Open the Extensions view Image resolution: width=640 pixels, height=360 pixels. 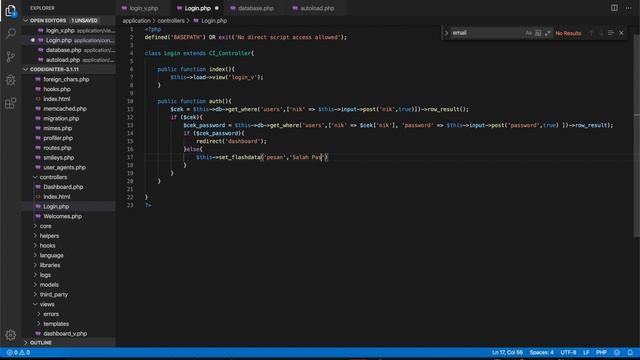(11, 103)
